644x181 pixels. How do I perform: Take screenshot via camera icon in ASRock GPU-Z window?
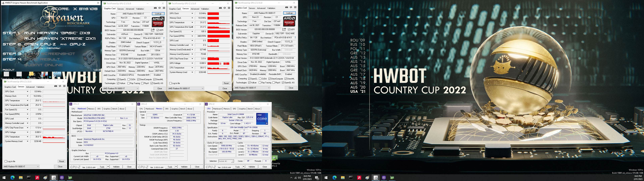(x=155, y=8)
